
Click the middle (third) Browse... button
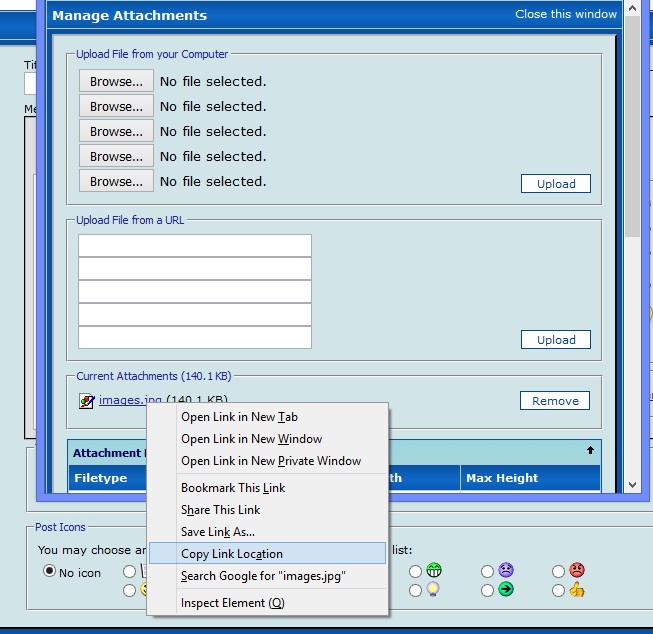[116, 131]
